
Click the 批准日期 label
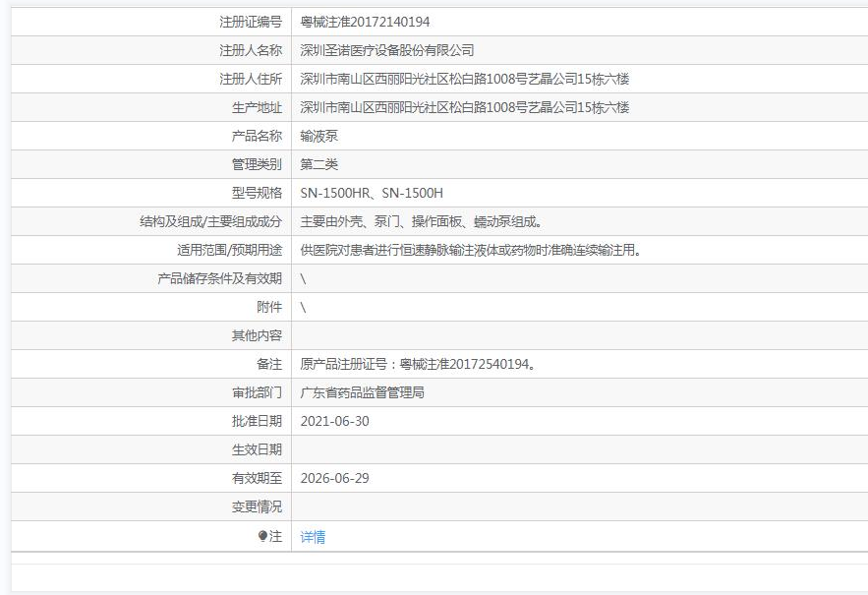[257, 421]
